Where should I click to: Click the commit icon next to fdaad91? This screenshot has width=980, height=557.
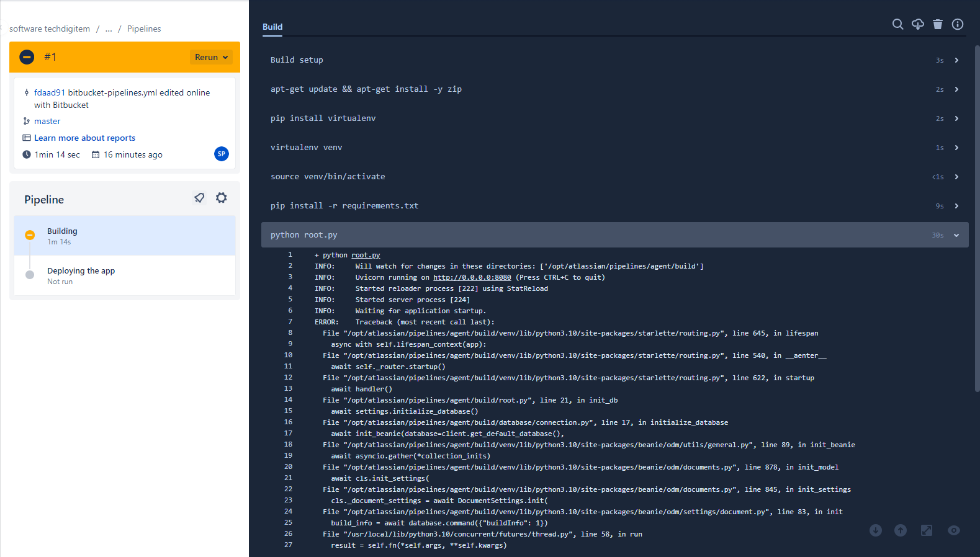coord(27,92)
